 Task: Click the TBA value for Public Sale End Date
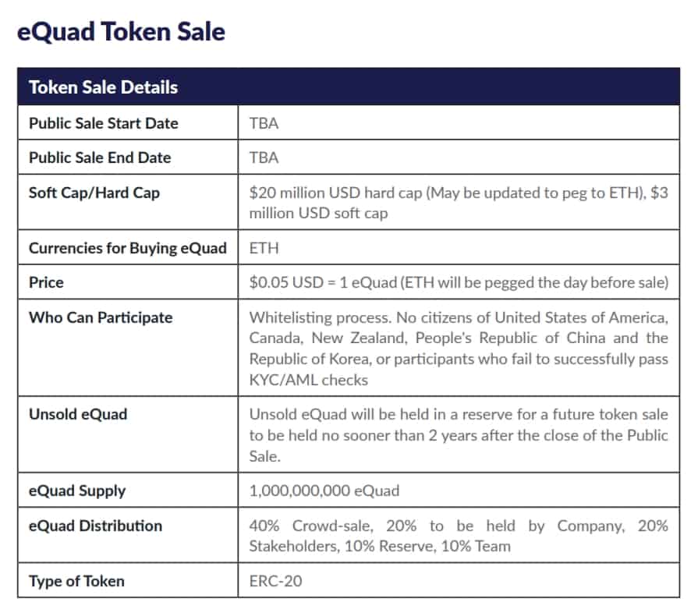coord(264,158)
